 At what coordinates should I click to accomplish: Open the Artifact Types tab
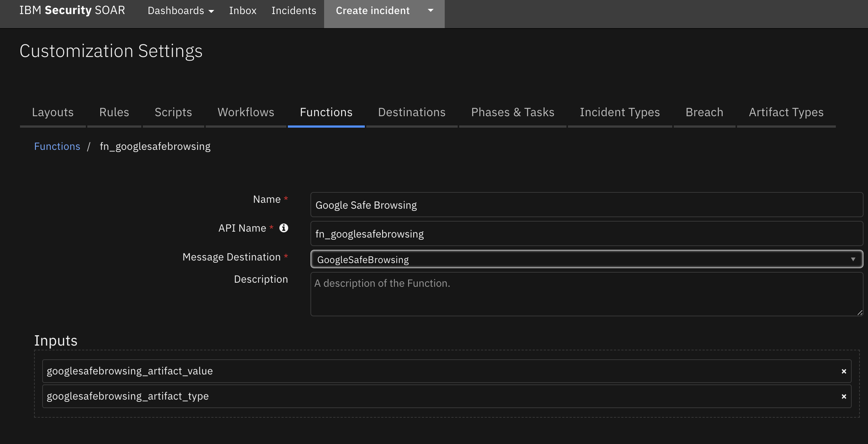click(786, 112)
